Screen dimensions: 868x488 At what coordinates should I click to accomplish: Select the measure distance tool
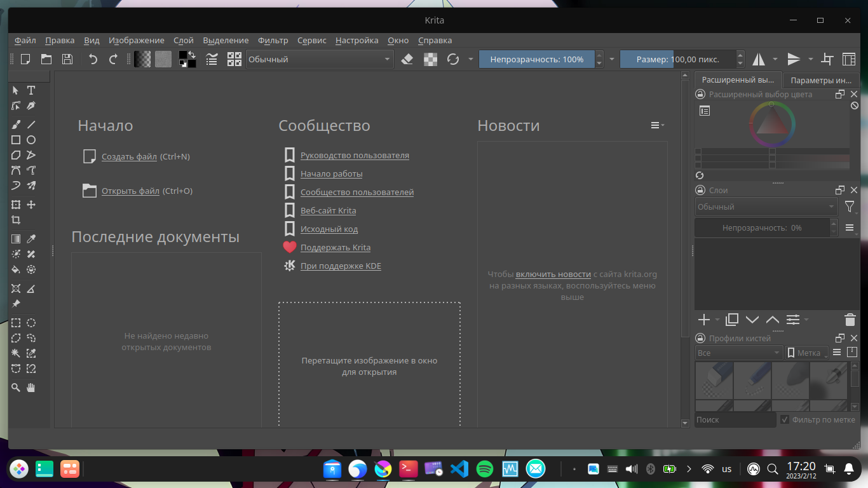click(x=31, y=288)
